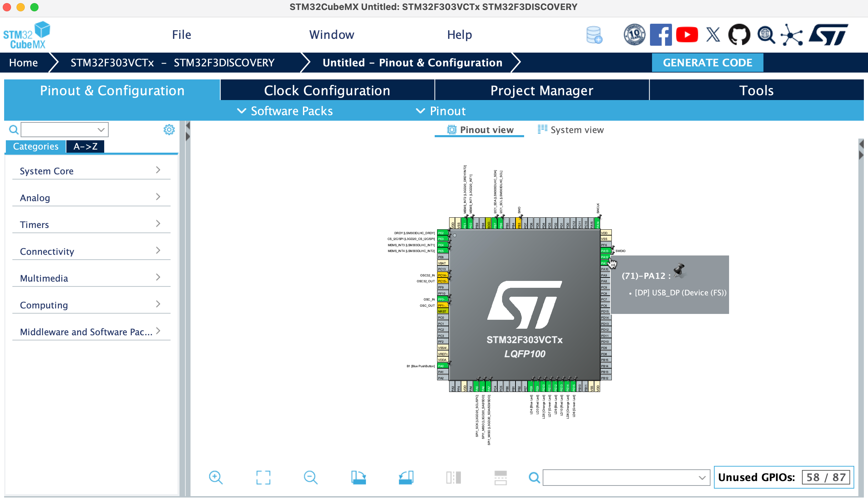This screenshot has height=502, width=868.
Task: Rotate the chip view counterclockwise
Action: coord(406,477)
